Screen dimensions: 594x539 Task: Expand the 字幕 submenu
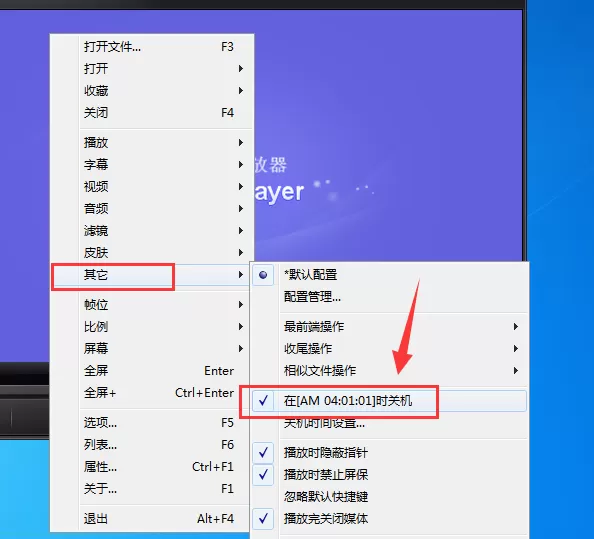(x=152, y=164)
